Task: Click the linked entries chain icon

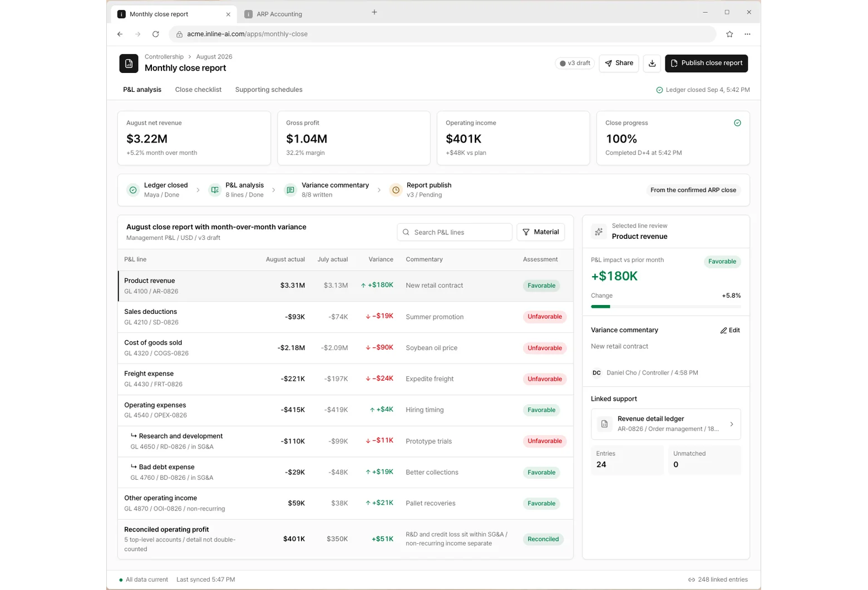Action: click(x=692, y=579)
